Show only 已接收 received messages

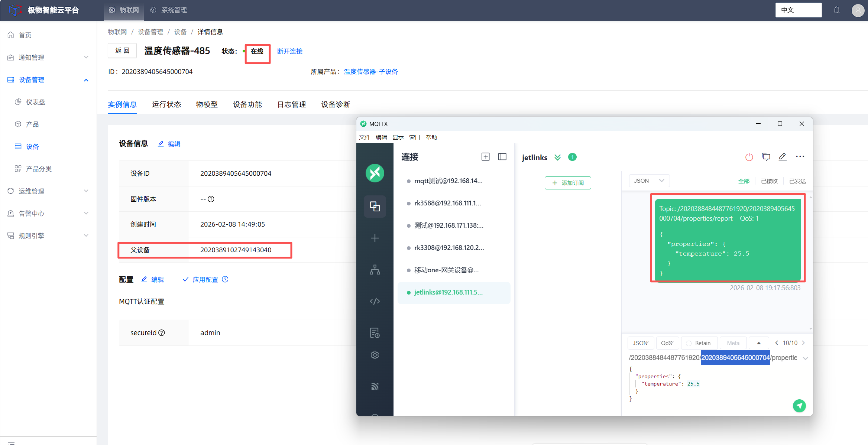click(769, 181)
